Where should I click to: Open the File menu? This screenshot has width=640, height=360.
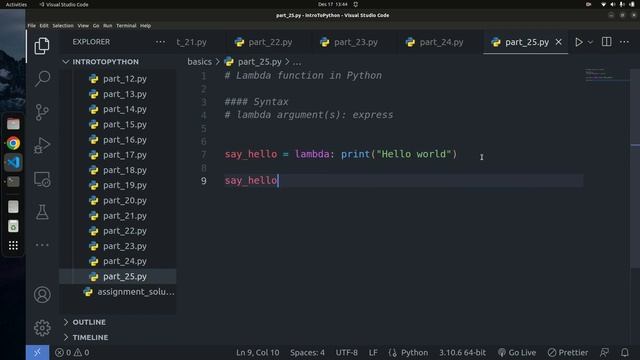click(x=31, y=25)
